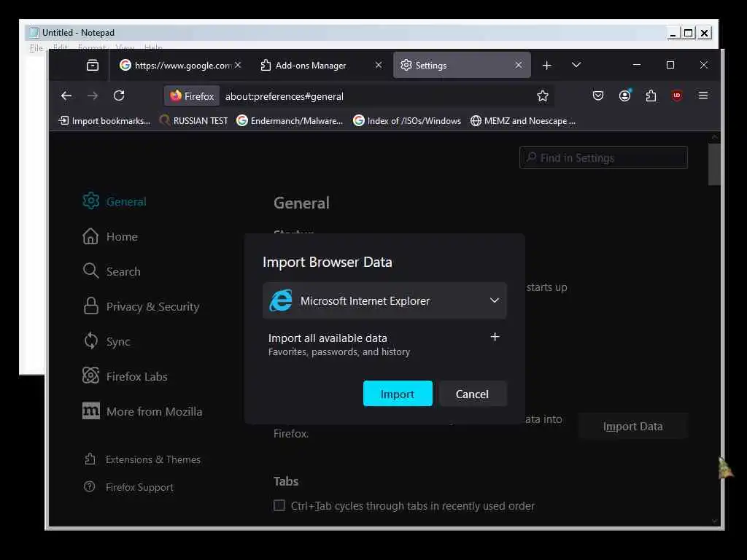Click the blue Import button

pyautogui.click(x=398, y=394)
